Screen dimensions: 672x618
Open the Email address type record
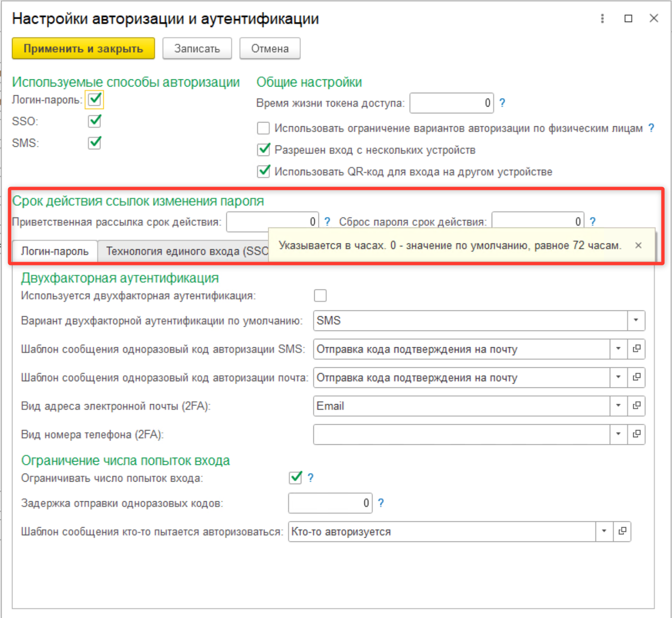coord(636,406)
